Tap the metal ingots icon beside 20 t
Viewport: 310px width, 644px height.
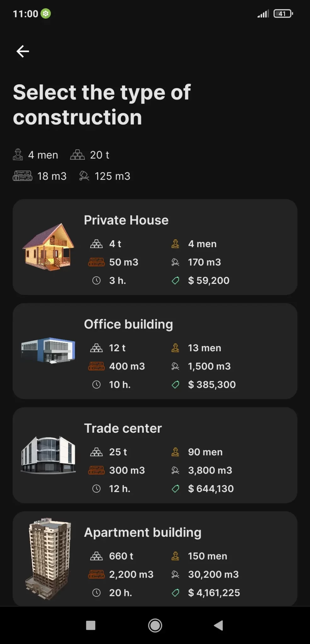(77, 155)
